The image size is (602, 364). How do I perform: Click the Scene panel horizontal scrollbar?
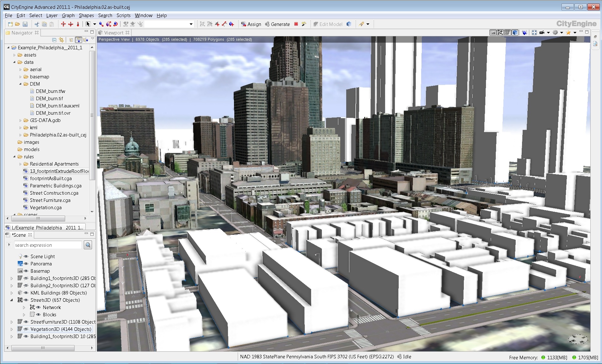(43, 348)
